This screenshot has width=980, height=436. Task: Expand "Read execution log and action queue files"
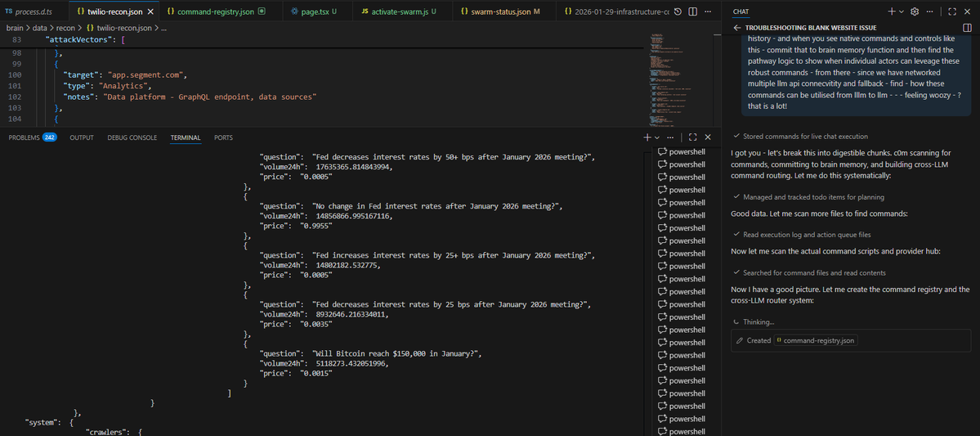(802, 235)
